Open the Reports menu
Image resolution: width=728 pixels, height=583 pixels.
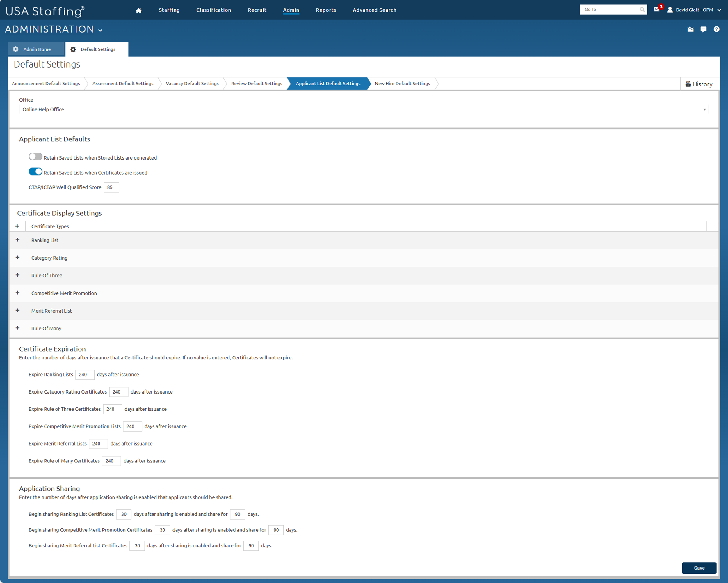pos(326,10)
